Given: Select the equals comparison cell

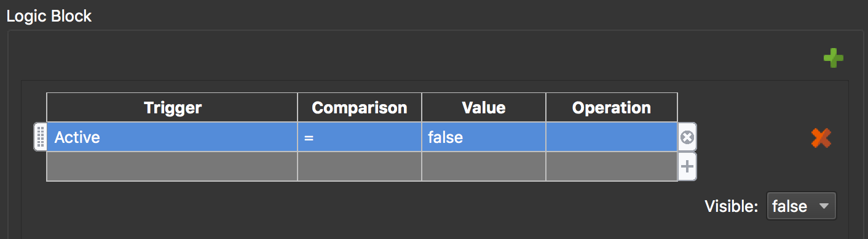Looking at the screenshot, I should coord(360,137).
